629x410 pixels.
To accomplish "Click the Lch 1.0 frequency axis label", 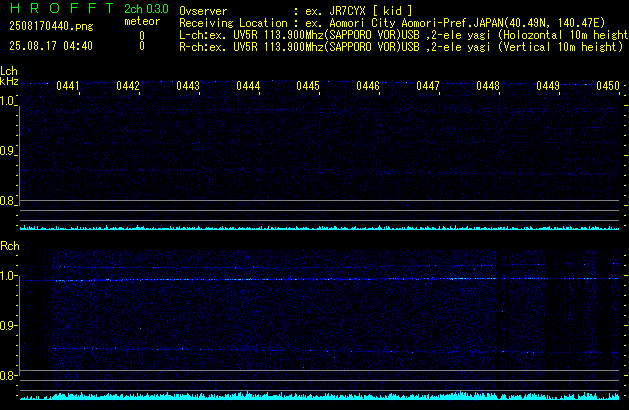I will [x=7, y=101].
